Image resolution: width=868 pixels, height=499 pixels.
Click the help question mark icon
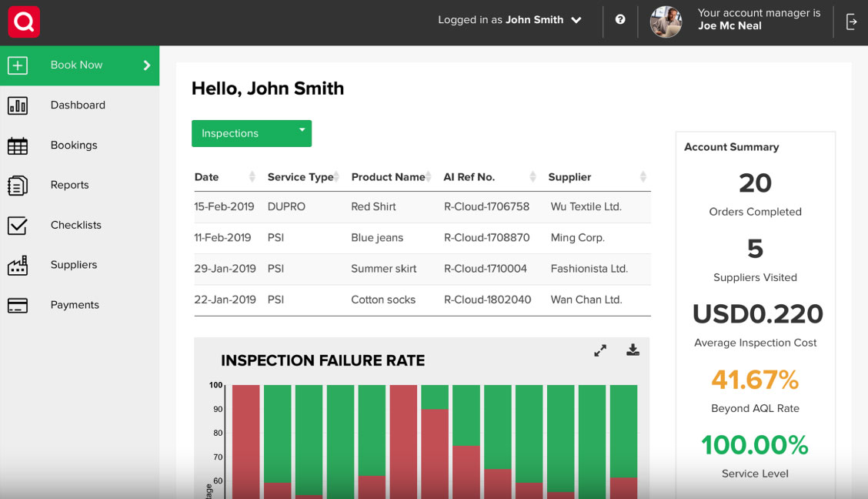click(620, 20)
